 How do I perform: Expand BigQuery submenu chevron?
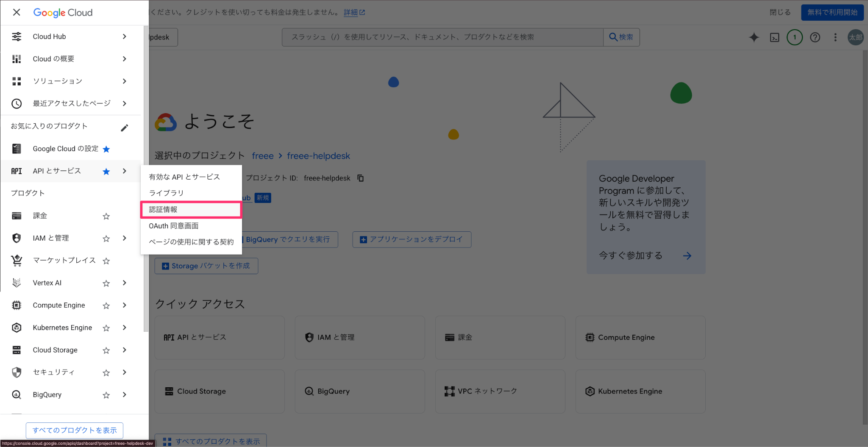(x=125, y=394)
